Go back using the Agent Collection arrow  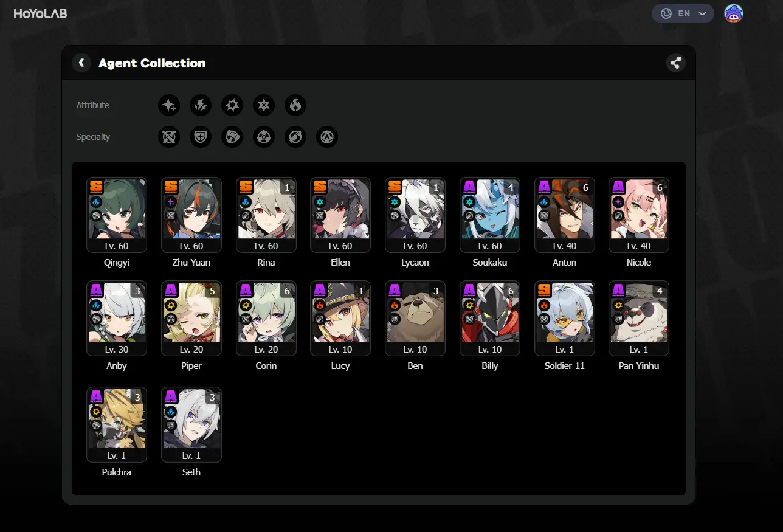point(81,63)
